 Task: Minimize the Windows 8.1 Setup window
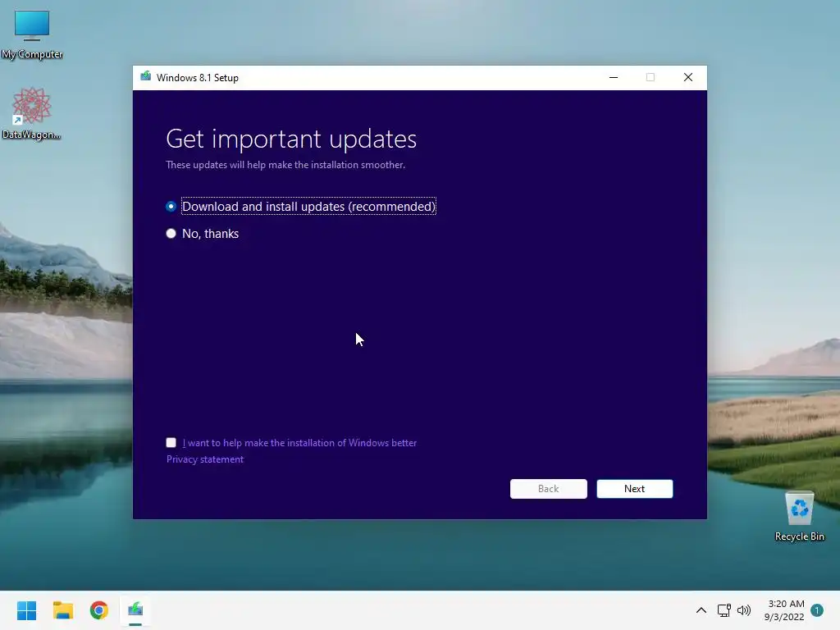[x=614, y=77]
